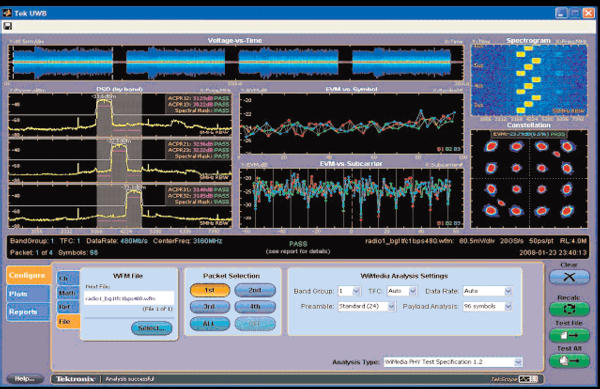This screenshot has height=389, width=600.
Task: Open the Analysis Type dropdown
Action: tap(453, 362)
